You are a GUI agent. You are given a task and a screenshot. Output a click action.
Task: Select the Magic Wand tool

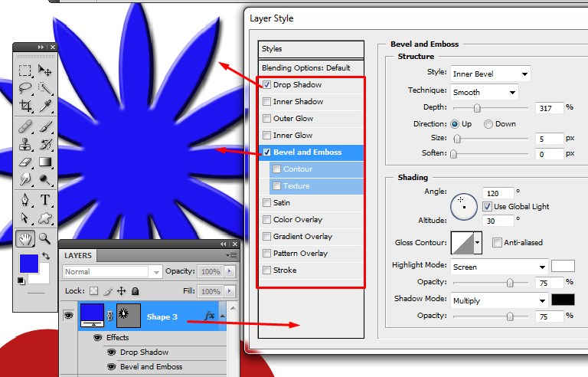[45, 88]
